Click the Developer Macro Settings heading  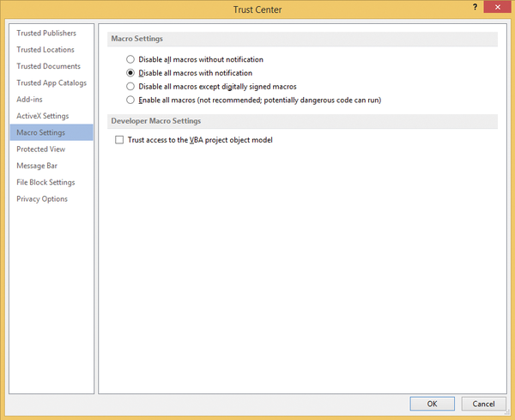tap(156, 121)
